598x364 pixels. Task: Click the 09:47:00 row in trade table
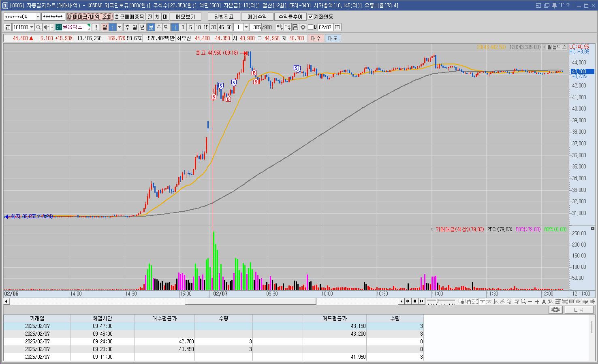[x=214, y=326]
